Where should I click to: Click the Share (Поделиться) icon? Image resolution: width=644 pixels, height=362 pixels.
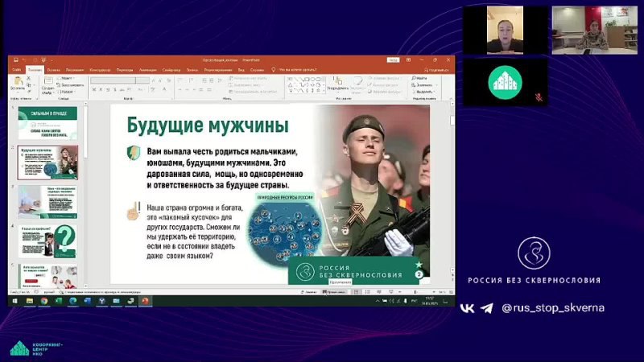click(427, 70)
